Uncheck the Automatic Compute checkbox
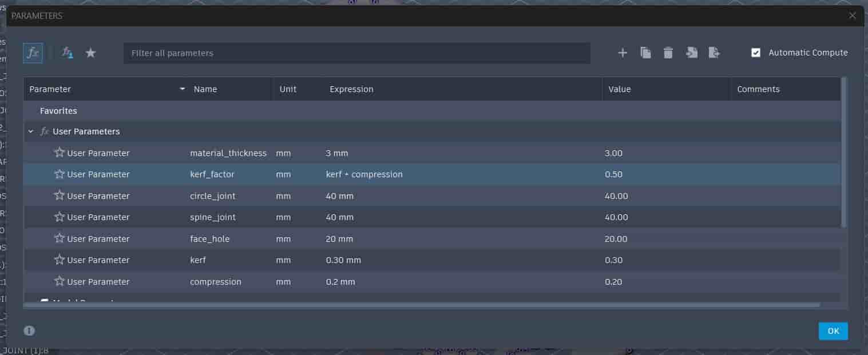Screen dimensions: 868x355 coord(756,53)
